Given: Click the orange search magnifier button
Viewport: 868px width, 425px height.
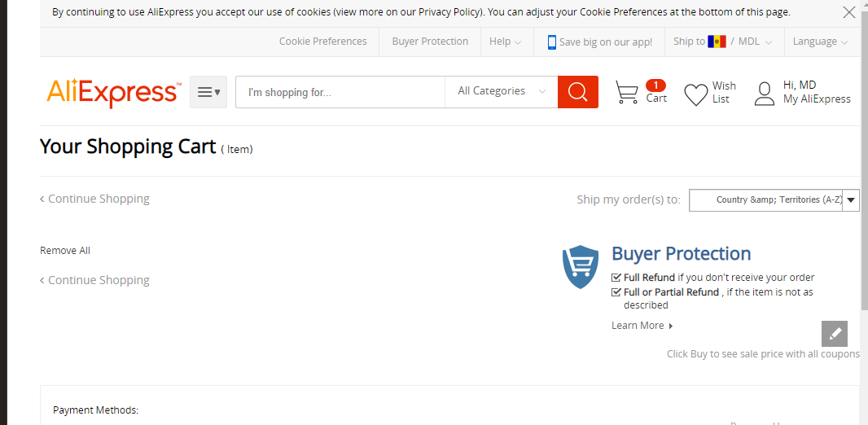Looking at the screenshot, I should pos(578,92).
